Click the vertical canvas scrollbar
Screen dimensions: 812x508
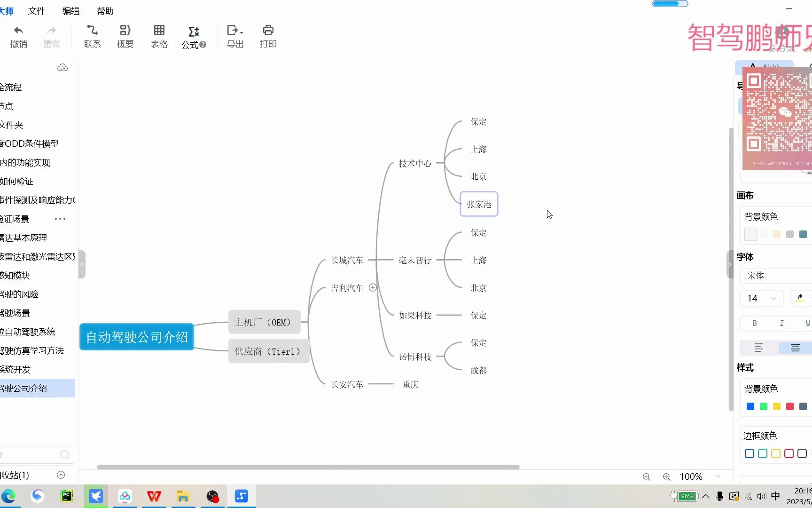pyautogui.click(x=731, y=269)
